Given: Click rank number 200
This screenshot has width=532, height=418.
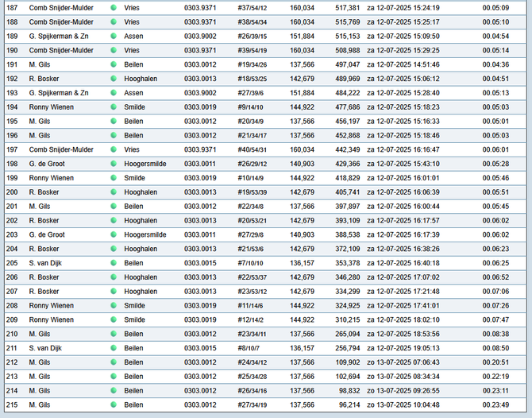Looking at the screenshot, I should coord(12,192).
